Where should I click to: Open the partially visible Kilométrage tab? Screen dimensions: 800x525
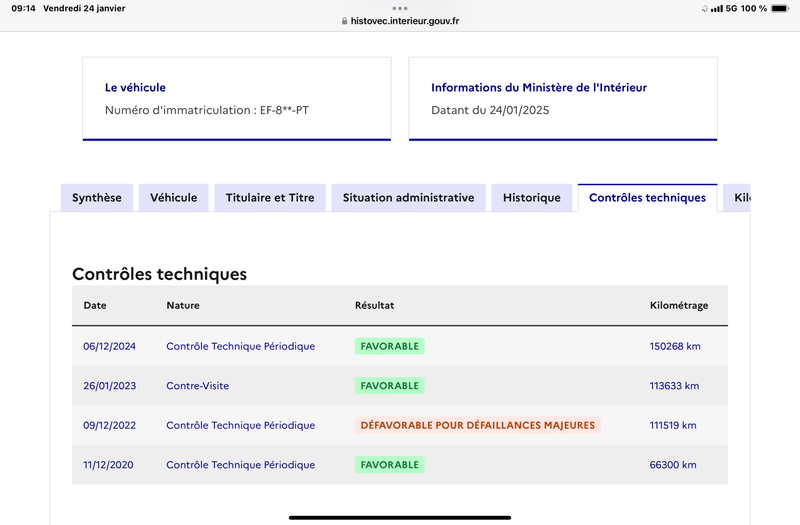(737, 197)
